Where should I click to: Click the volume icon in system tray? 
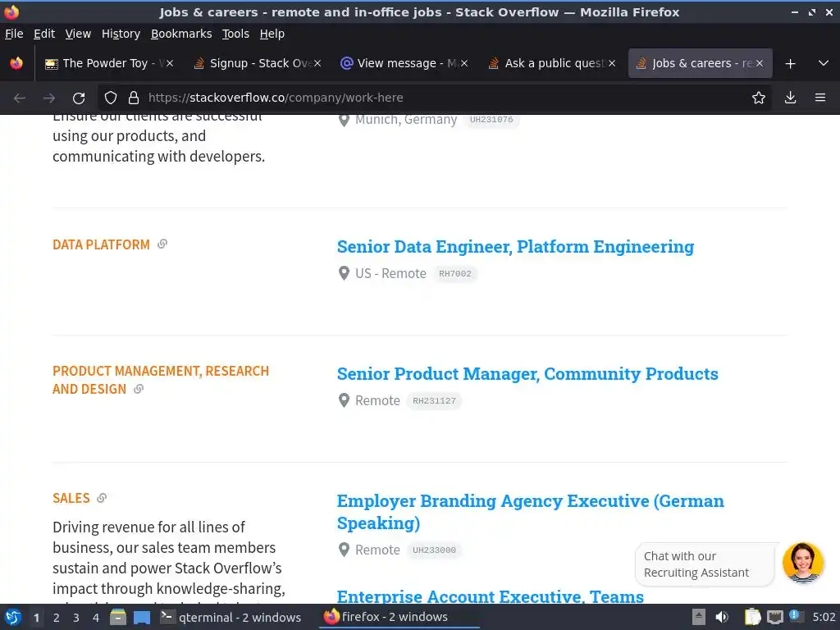(722, 617)
